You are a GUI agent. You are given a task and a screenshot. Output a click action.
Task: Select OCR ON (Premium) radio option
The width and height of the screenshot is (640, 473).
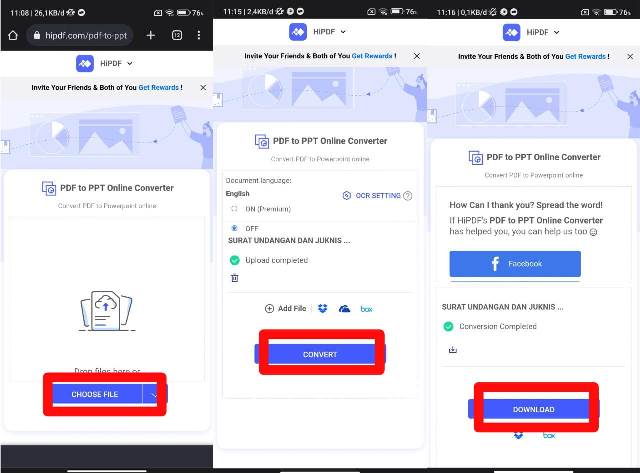[234, 209]
